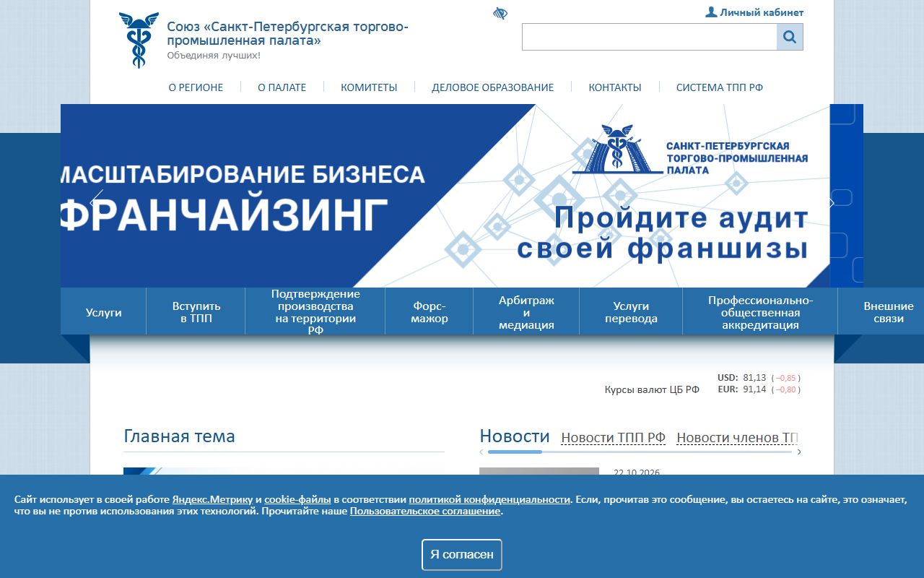Open the Личный кабинет link

pos(762,12)
